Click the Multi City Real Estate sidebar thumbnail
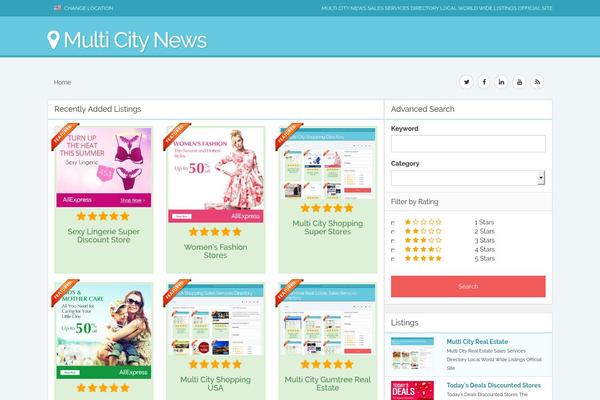Viewport: 600px width, 400px height. click(412, 353)
